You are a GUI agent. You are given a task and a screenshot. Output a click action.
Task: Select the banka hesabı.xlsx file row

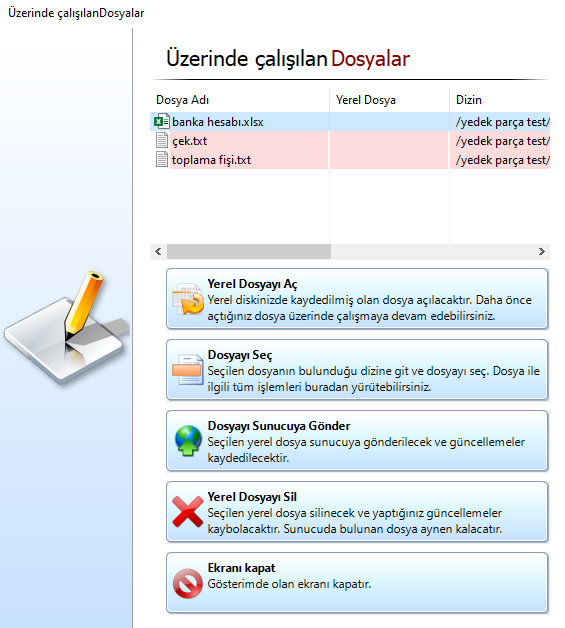coord(350,122)
